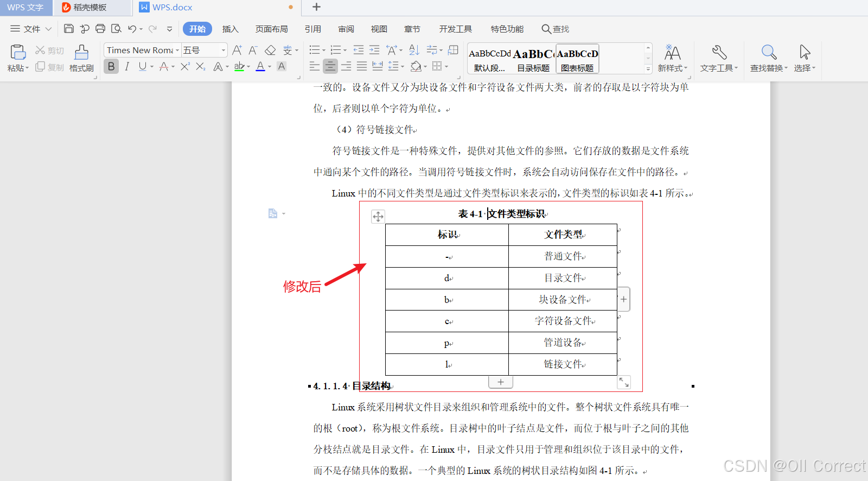Switch to the 审阅 (Review) tab
Viewport: 868px width, 481px height.
pyautogui.click(x=346, y=29)
